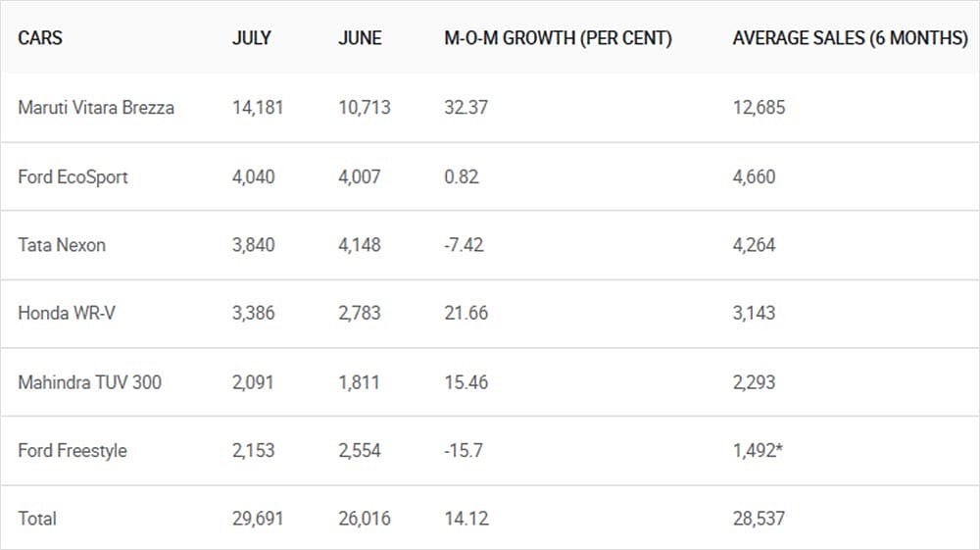Select the Total row label
The width and height of the screenshot is (980, 550).
coord(37,519)
